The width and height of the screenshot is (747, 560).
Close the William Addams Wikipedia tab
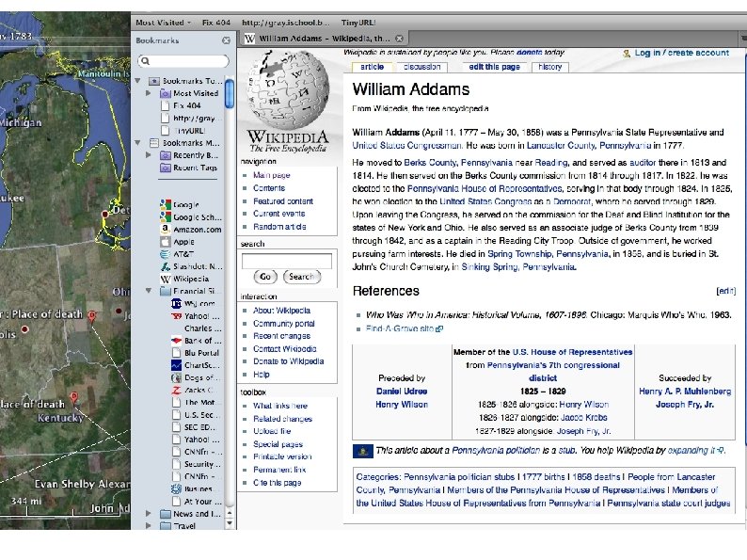coord(399,39)
